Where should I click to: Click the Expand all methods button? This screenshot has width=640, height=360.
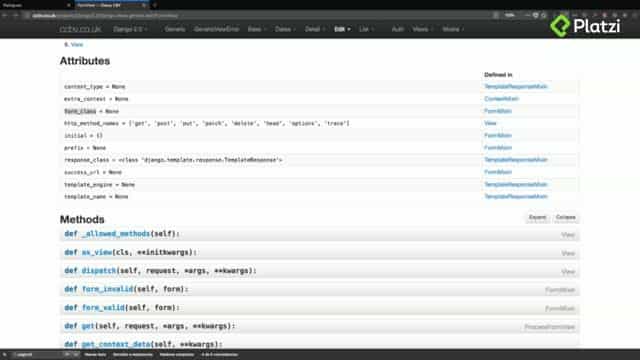click(x=537, y=217)
